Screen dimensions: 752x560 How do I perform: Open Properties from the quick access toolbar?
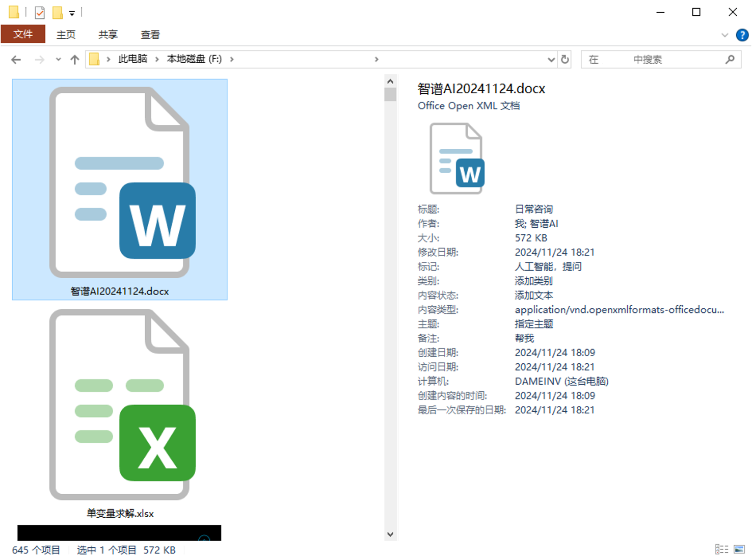click(40, 12)
